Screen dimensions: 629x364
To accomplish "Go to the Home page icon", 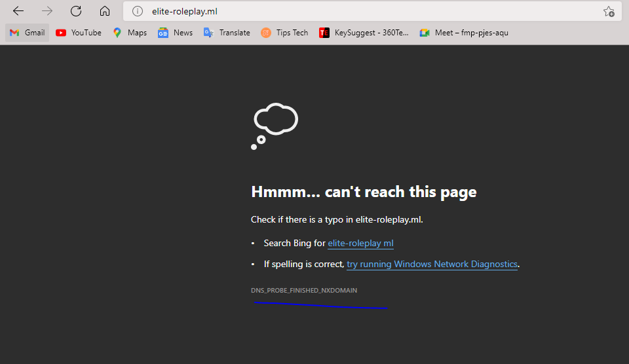I will coord(105,11).
